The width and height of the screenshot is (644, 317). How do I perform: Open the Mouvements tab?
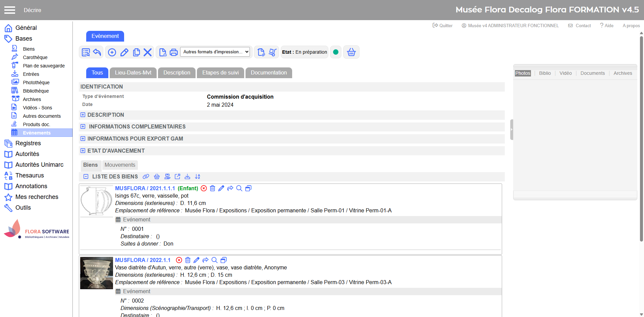point(120,165)
